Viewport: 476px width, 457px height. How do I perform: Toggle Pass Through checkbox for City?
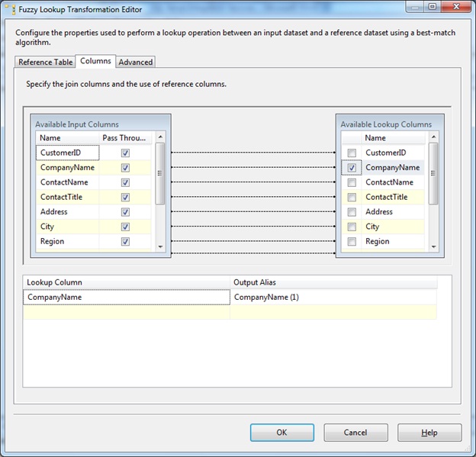(x=125, y=227)
